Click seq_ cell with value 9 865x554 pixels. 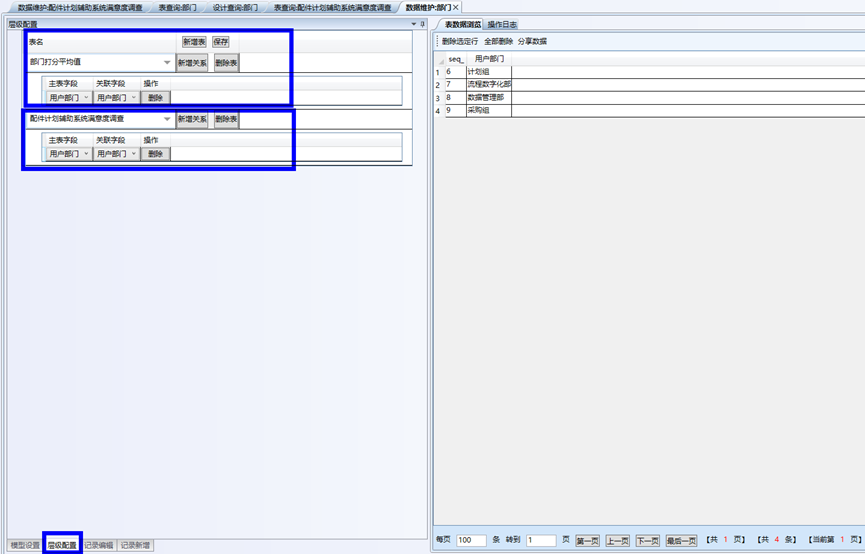point(456,110)
